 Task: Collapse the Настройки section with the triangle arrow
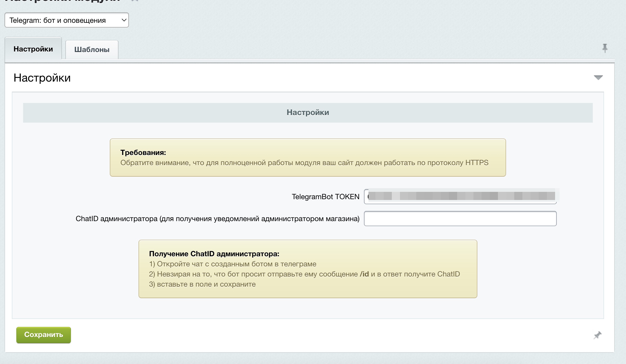pos(598,77)
